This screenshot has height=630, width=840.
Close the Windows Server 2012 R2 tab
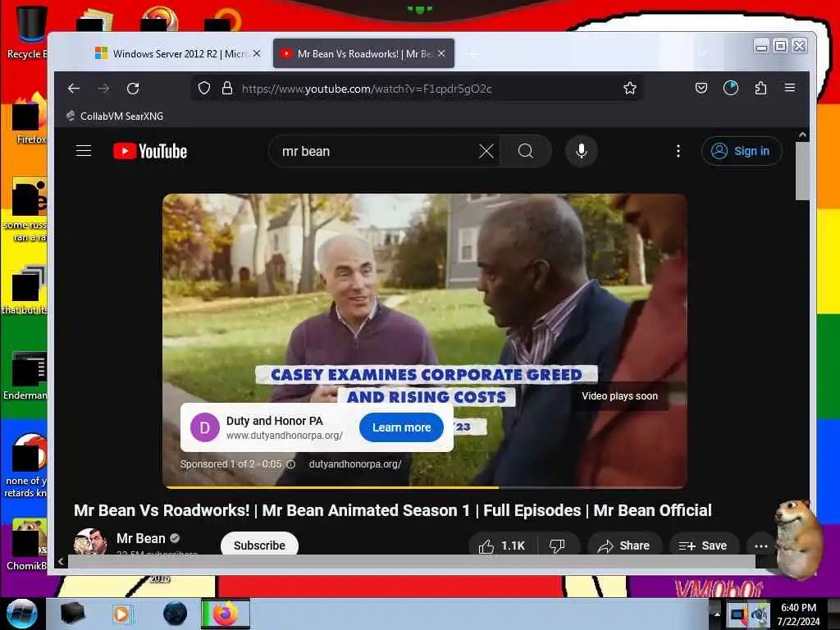(x=257, y=53)
